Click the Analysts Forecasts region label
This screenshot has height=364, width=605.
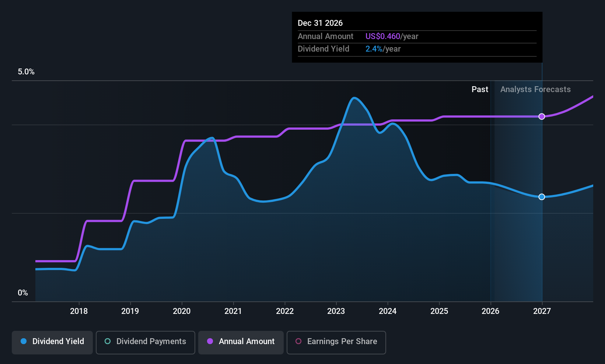(535, 90)
